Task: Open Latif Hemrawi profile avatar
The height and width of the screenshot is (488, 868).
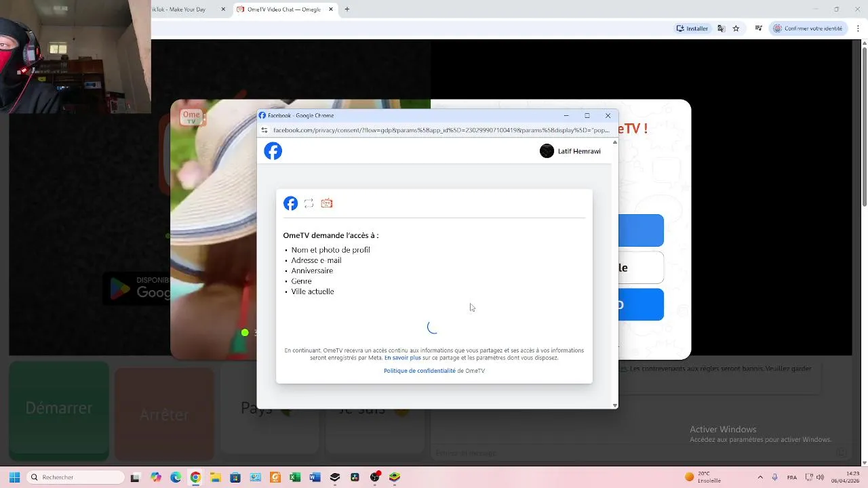Action: pos(547,151)
